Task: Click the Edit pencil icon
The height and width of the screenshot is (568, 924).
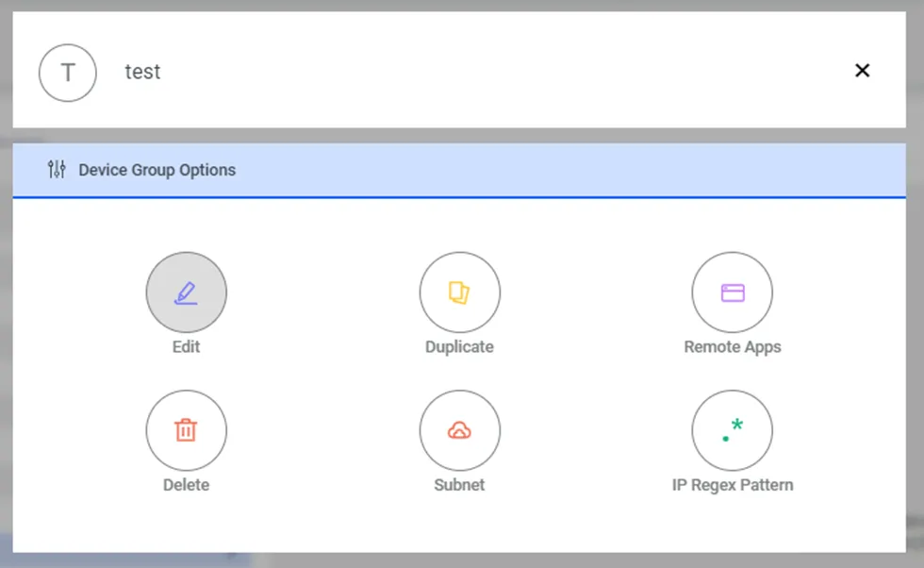Action: coord(187,292)
